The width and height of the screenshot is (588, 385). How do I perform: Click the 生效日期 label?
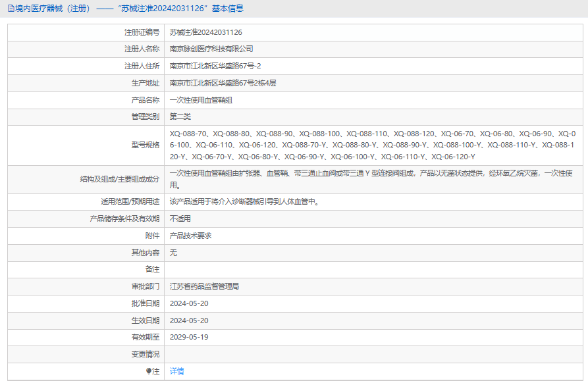pos(145,321)
